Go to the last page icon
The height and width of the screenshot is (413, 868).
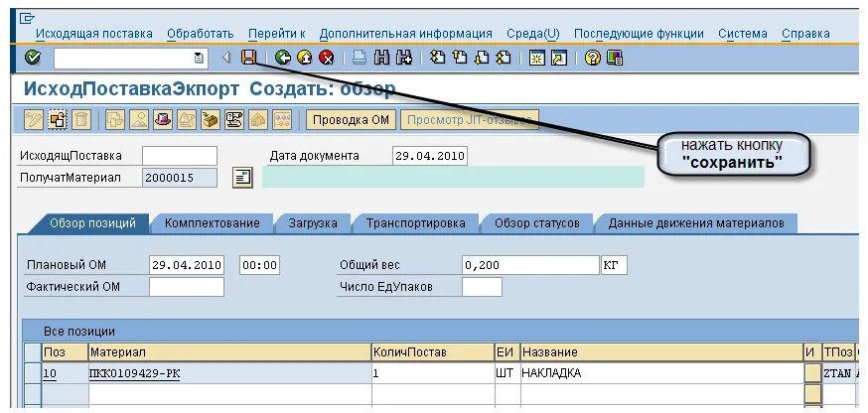(x=504, y=58)
